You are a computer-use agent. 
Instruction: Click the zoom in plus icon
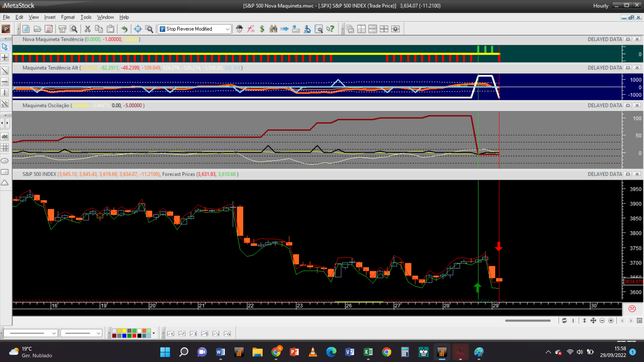point(611,321)
